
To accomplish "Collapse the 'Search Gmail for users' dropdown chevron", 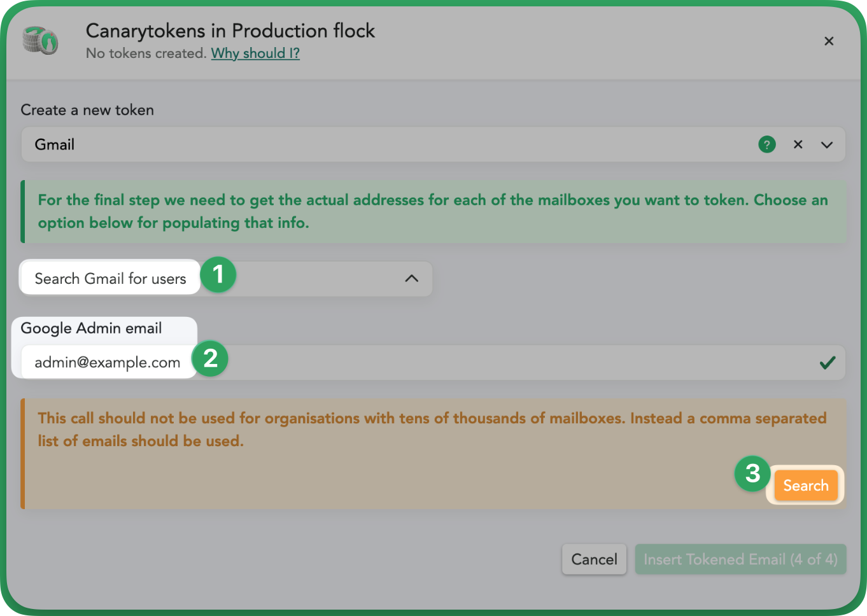I will [412, 279].
